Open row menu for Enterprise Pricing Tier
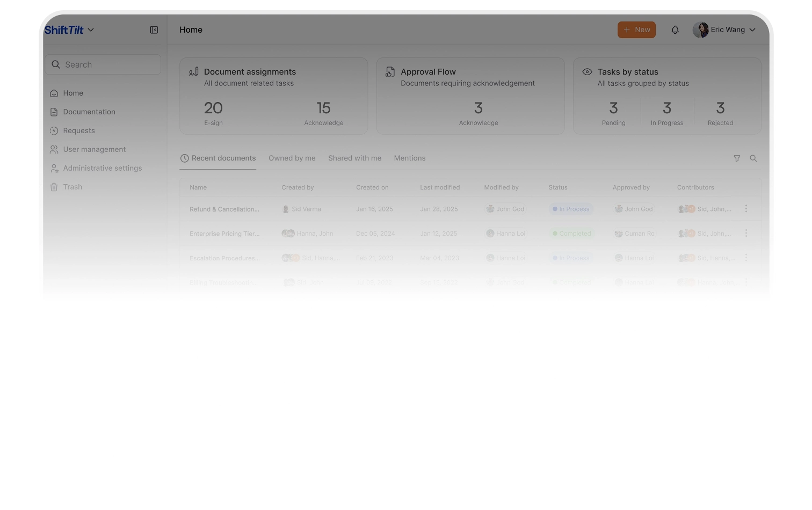Screen dimensions: 812x510 [746, 234]
